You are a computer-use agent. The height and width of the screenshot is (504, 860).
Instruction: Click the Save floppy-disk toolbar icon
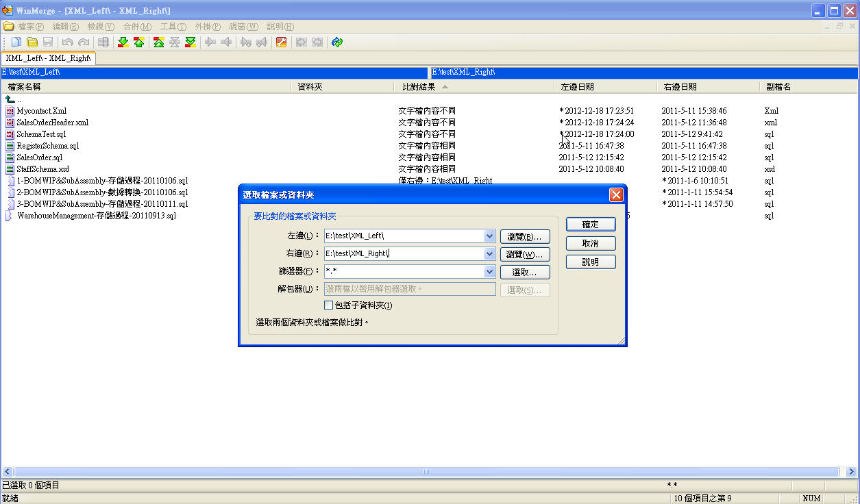tap(48, 42)
